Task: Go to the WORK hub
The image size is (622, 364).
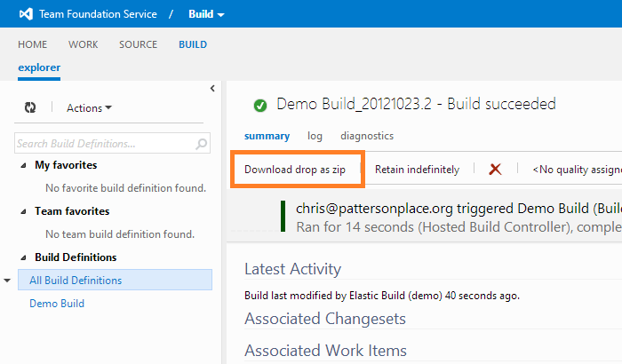Action: tap(83, 44)
